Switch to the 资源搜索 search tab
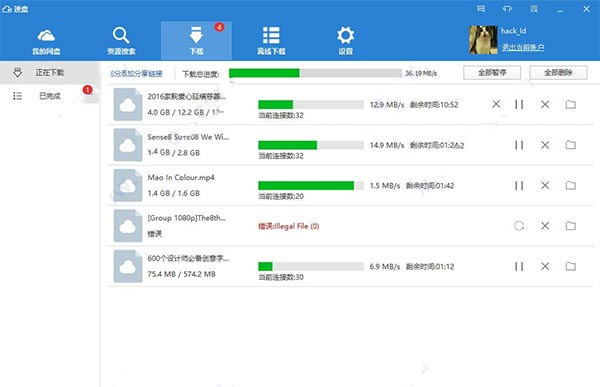The image size is (600, 387). coord(121,41)
